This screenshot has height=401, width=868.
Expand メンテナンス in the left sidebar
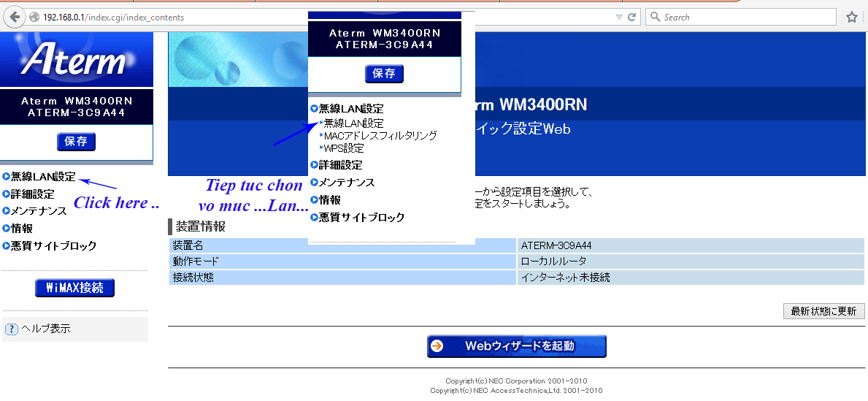tap(38, 211)
